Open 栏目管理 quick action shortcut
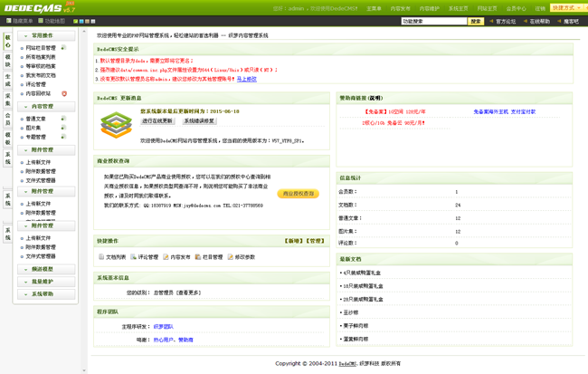The height and width of the screenshot is (374, 588). click(x=198, y=257)
